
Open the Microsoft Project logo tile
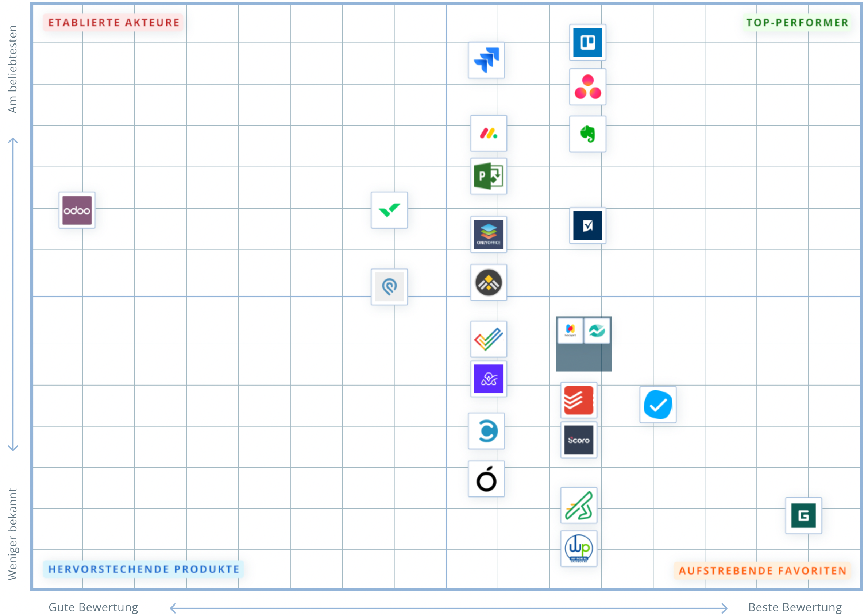489,176
